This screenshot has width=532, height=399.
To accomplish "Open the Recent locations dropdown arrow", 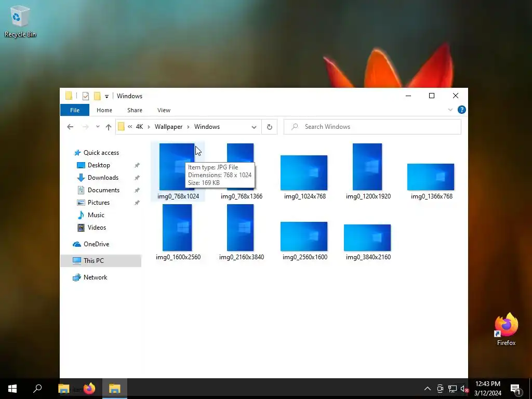I will pyautogui.click(x=98, y=127).
